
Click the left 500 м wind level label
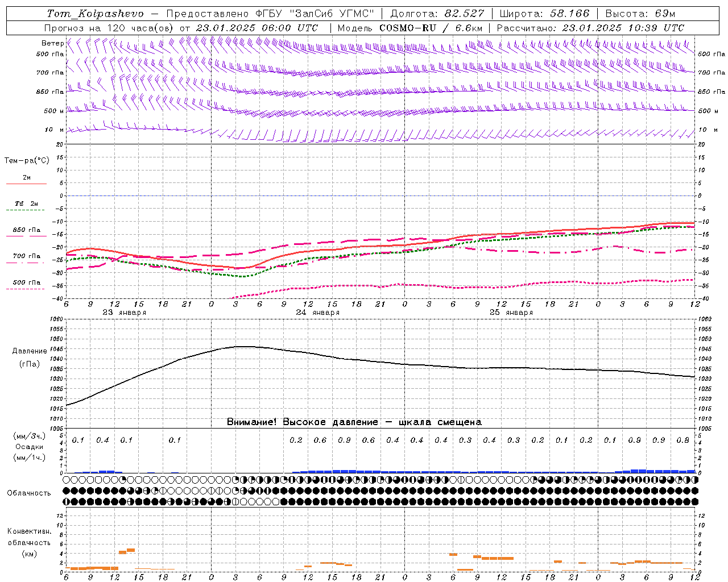coord(54,111)
